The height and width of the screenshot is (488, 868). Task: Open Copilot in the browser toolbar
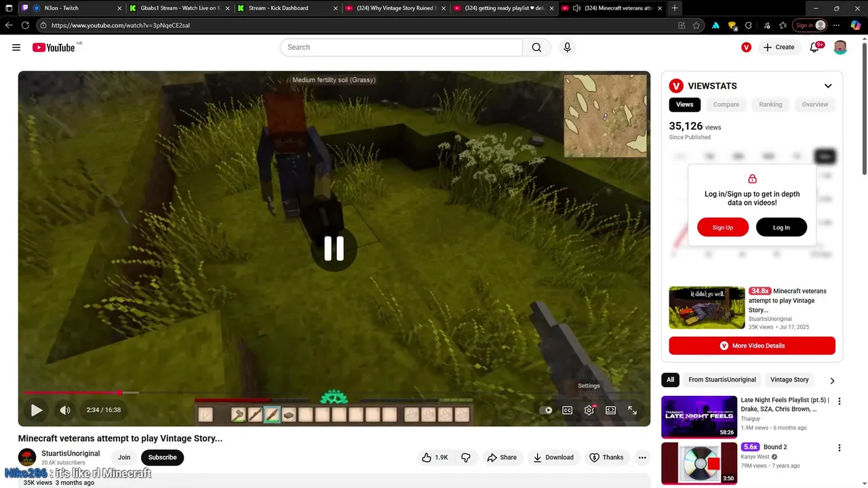856,25
